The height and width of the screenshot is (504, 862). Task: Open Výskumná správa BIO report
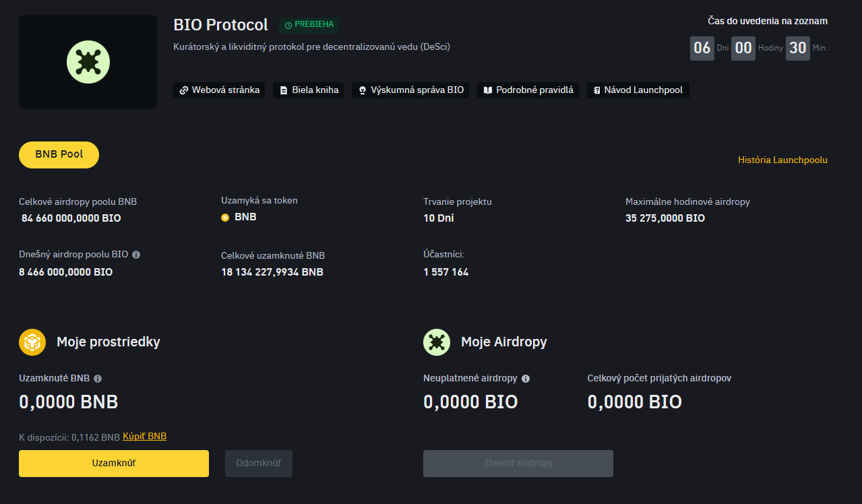pos(410,90)
